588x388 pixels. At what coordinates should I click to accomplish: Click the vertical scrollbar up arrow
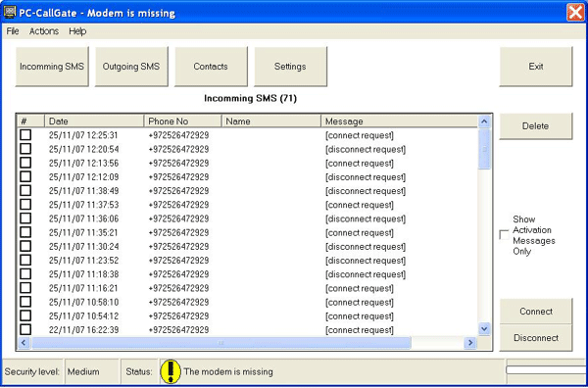(x=484, y=121)
